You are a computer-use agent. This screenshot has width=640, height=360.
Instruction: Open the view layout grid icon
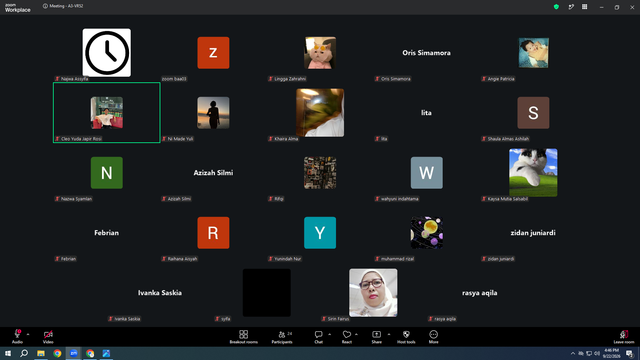pos(584,7)
